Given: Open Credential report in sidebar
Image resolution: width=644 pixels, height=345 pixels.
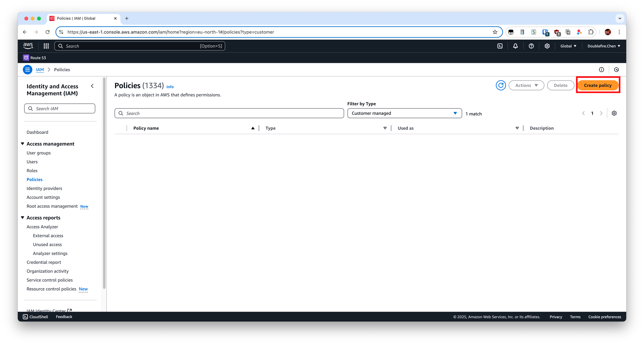Looking at the screenshot, I should (44, 262).
